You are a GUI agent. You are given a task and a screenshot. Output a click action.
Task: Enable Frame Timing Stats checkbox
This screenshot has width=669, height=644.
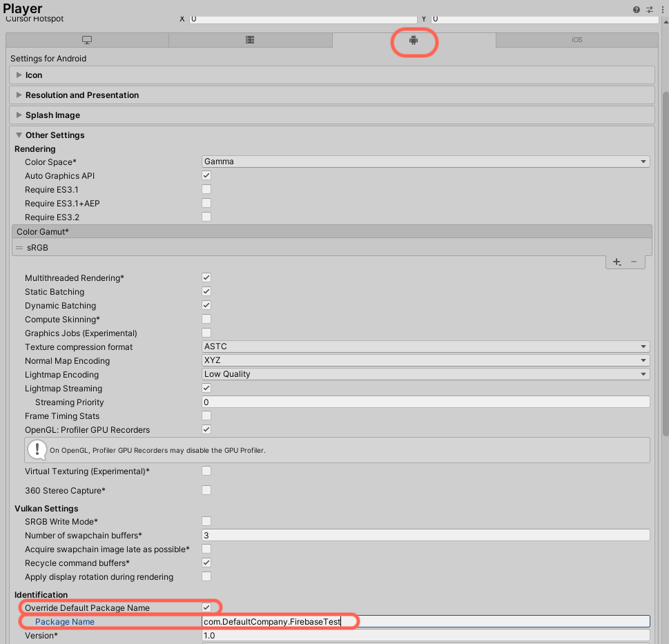pos(206,416)
